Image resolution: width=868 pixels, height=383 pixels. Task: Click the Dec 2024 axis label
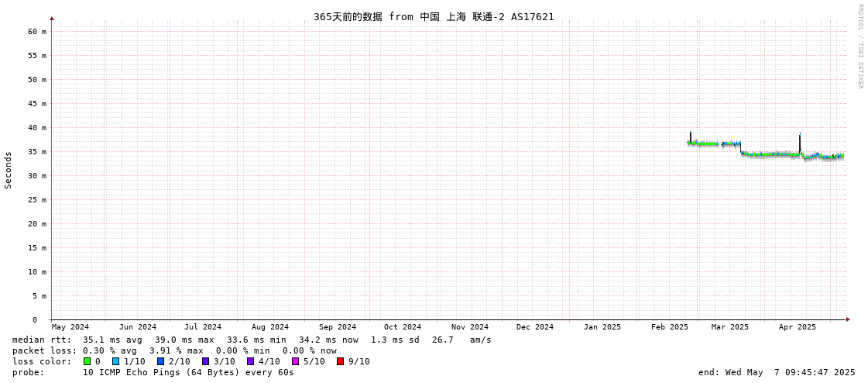pos(535,327)
